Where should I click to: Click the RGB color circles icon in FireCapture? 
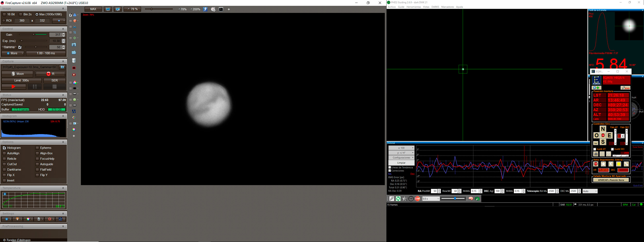(75, 83)
